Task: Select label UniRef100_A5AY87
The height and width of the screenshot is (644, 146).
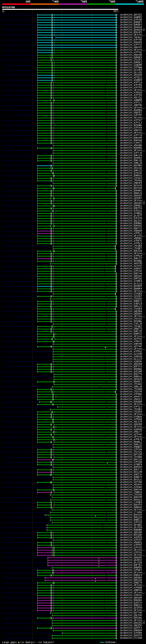Action: pos(131,48)
